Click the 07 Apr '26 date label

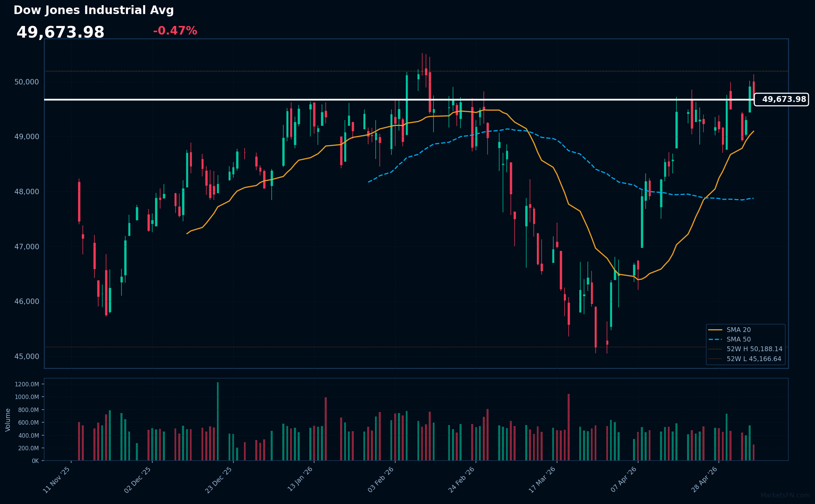(x=623, y=480)
